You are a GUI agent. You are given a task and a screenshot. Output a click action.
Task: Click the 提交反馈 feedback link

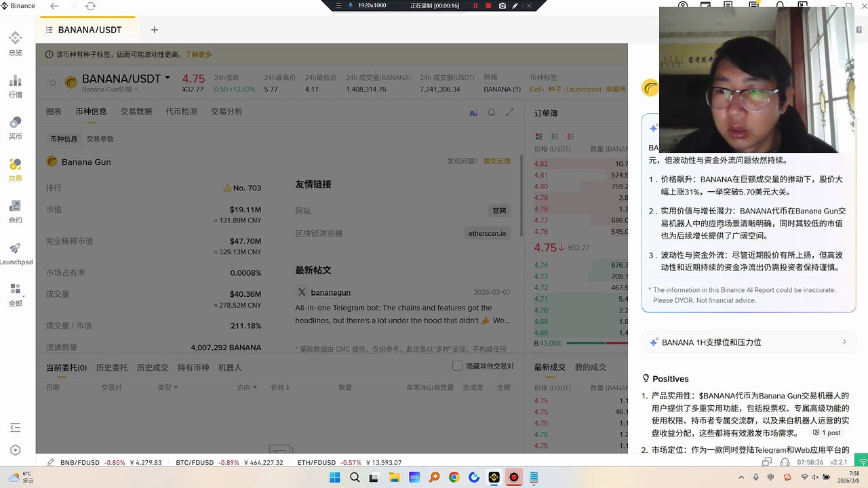[497, 161]
